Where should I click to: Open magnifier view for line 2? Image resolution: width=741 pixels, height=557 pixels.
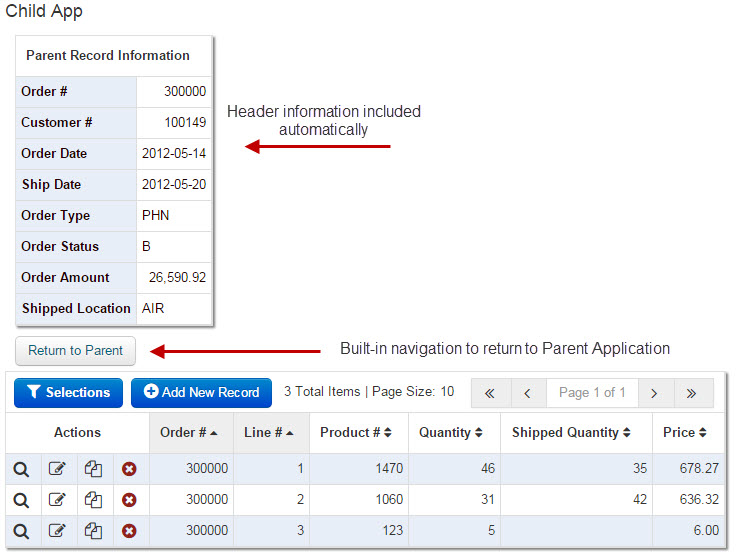21,500
